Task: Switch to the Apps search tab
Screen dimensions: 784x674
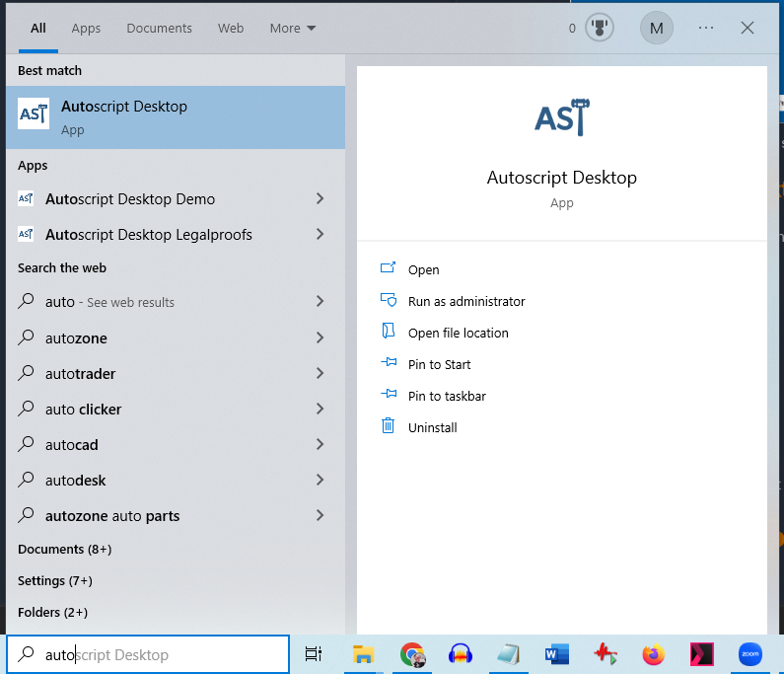Action: coord(86,28)
